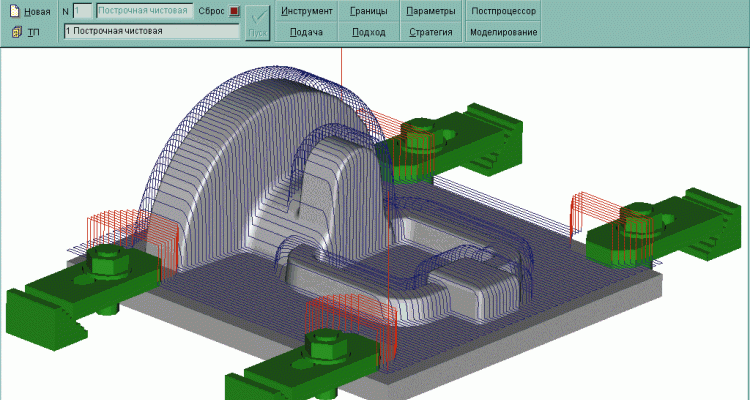Open the Подача feed settings

click(x=306, y=32)
